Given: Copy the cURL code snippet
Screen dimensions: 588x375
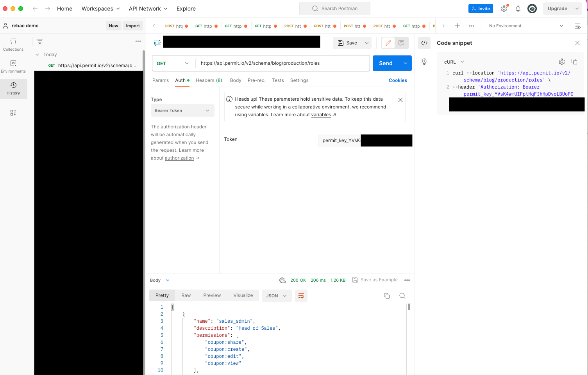Looking at the screenshot, I should pos(574,62).
